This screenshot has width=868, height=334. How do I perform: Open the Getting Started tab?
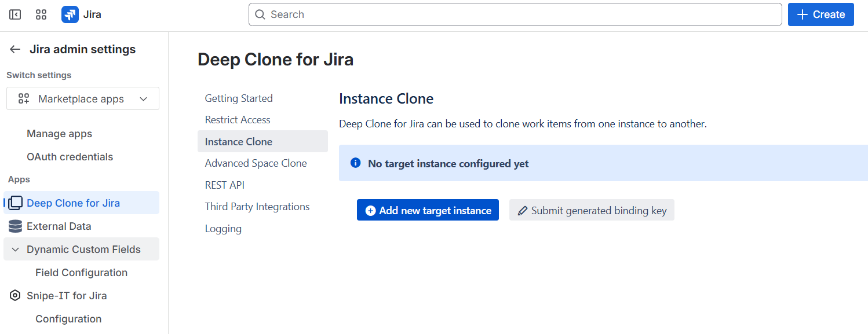tap(239, 98)
